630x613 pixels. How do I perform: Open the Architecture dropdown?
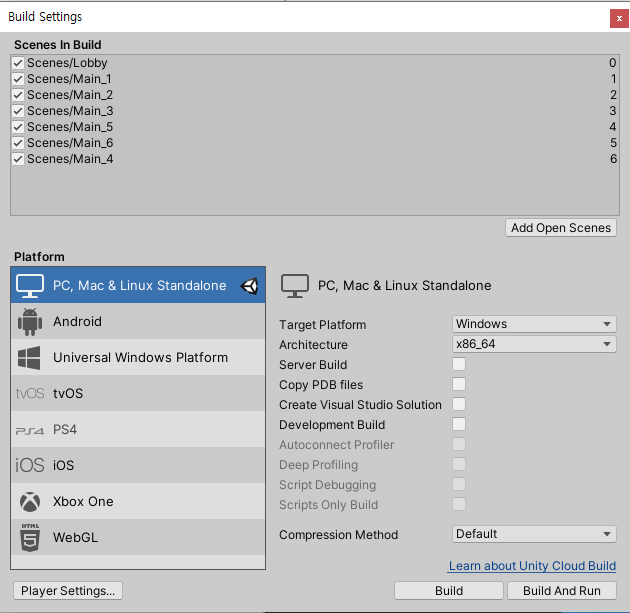[534, 344]
